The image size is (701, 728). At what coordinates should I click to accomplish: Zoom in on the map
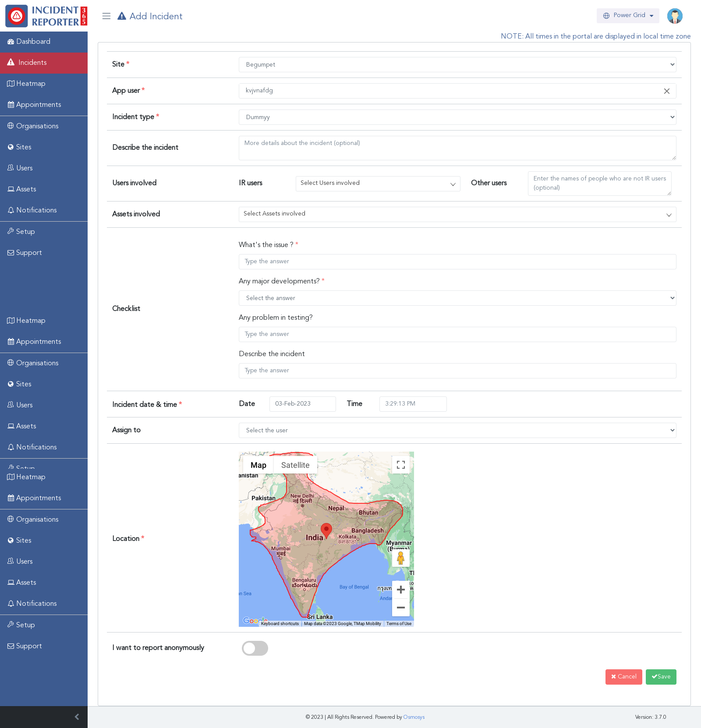click(400, 590)
